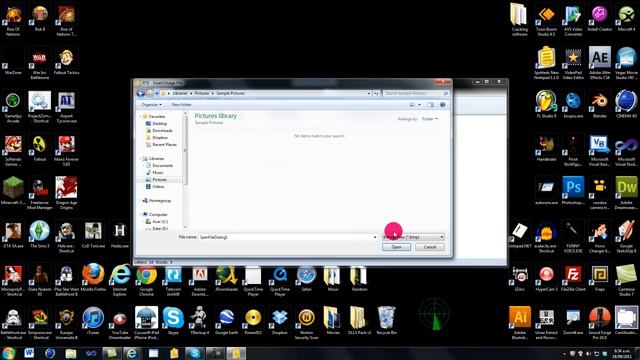Open Skype desktop icon

point(173,321)
